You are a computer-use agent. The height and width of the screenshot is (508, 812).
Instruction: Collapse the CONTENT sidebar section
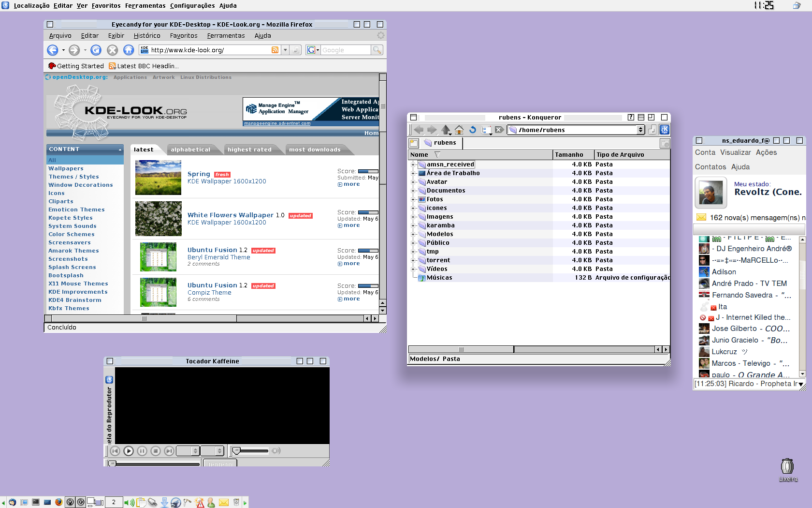[x=120, y=149]
